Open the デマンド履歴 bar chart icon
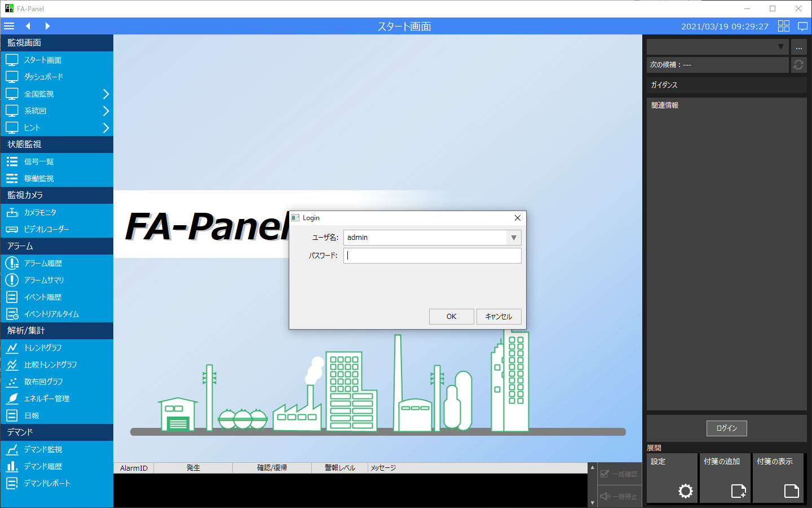The height and width of the screenshot is (508, 812). point(12,466)
